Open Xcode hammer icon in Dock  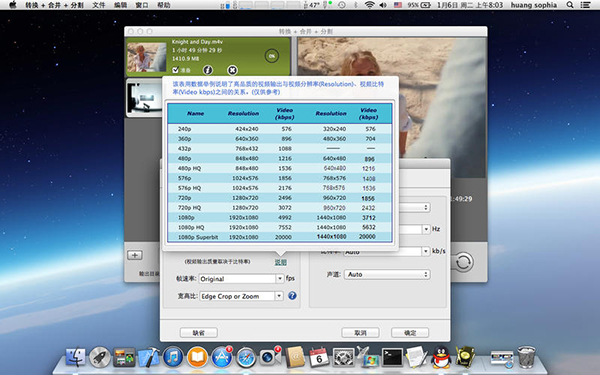[x=148, y=357]
